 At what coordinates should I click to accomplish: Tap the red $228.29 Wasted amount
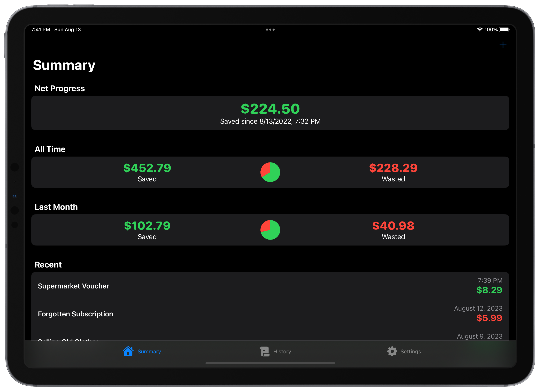click(393, 168)
